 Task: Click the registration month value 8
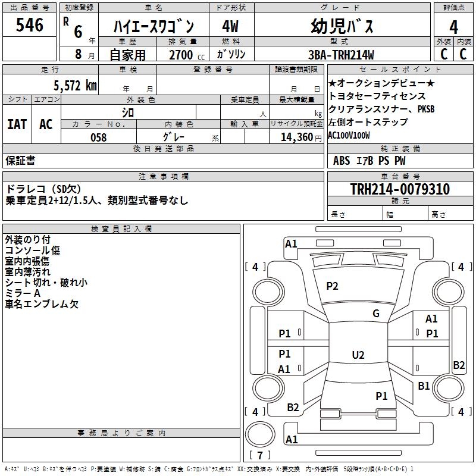coord(79,54)
